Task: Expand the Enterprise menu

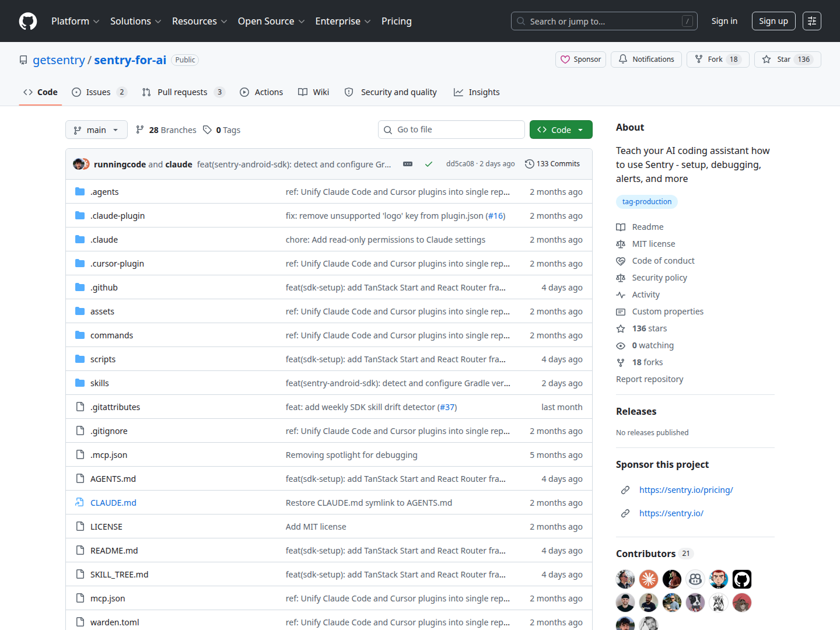Action: [343, 21]
